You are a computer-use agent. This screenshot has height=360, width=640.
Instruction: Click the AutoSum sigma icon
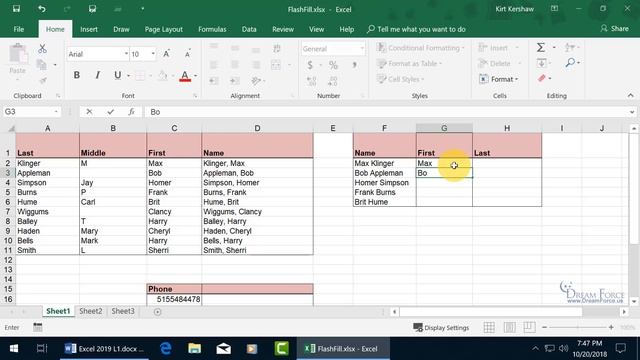(x=540, y=48)
